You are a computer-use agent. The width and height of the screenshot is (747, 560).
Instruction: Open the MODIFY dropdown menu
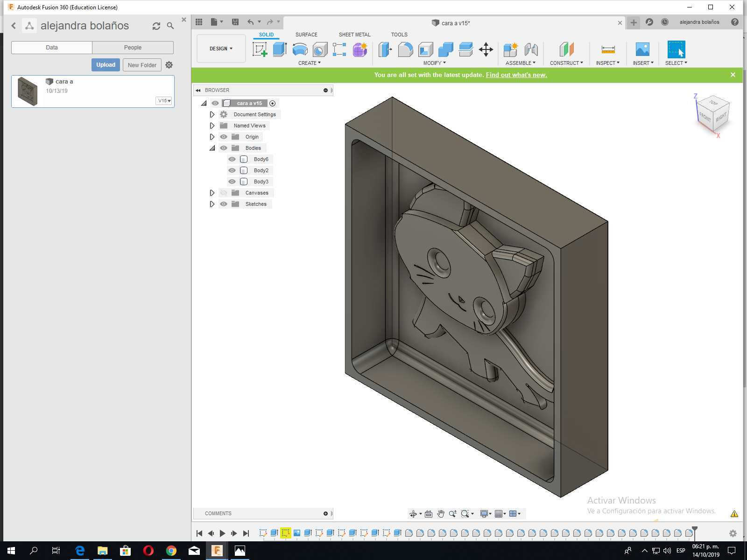[x=435, y=63]
